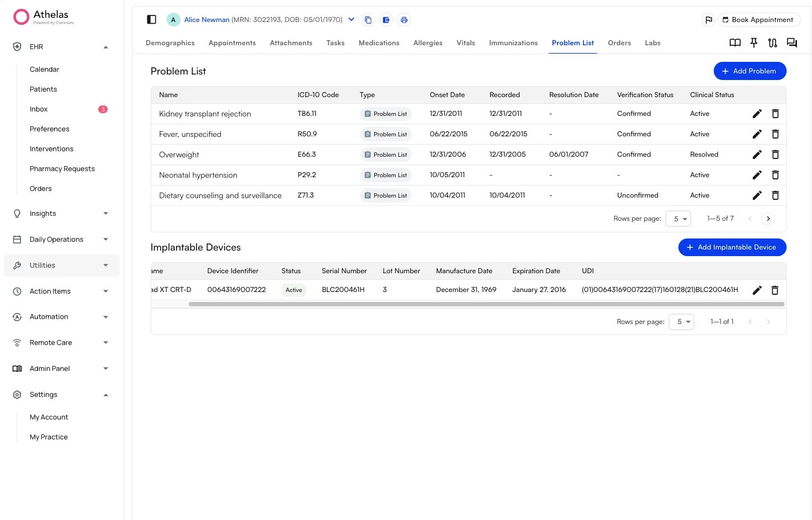Collapse the EHR sidebar section
This screenshot has height=520, width=812.
click(105, 47)
